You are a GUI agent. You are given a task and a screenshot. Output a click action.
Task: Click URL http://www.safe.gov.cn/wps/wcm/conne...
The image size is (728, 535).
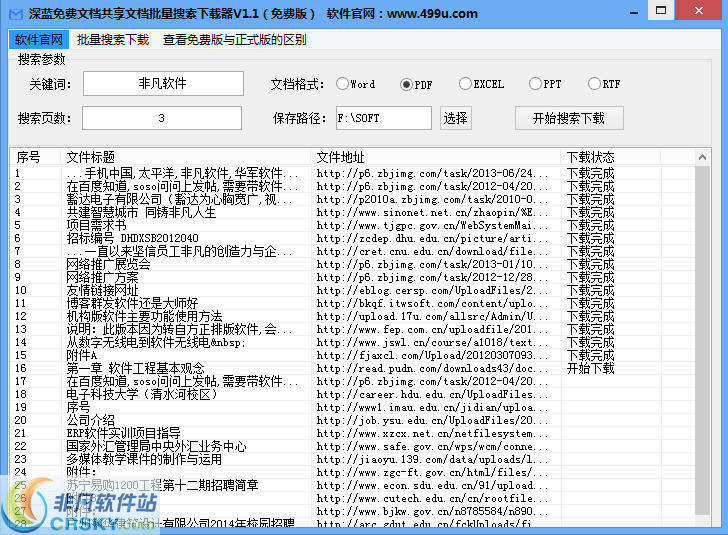(432, 447)
